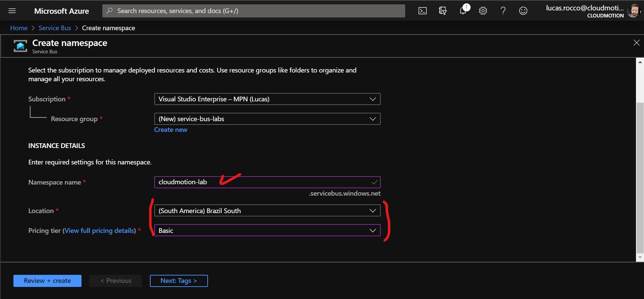Click the .servicebus.windows.net suffix text
Image resolution: width=644 pixels, height=299 pixels.
[x=344, y=193]
